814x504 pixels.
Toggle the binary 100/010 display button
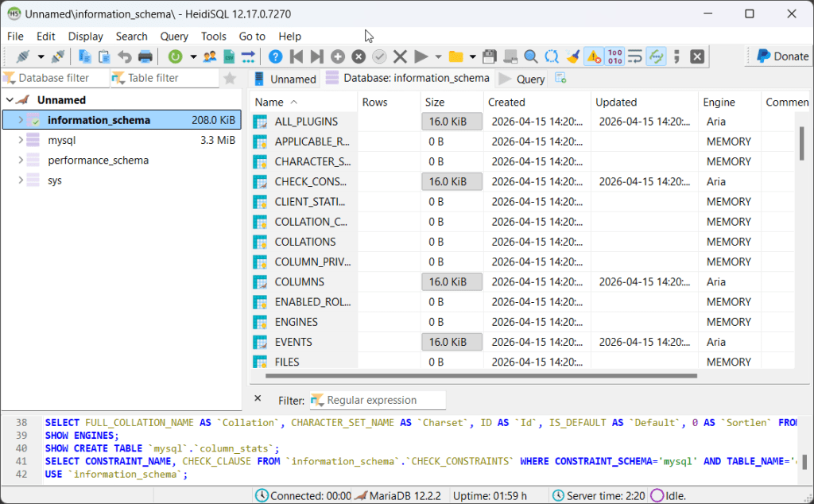click(614, 56)
